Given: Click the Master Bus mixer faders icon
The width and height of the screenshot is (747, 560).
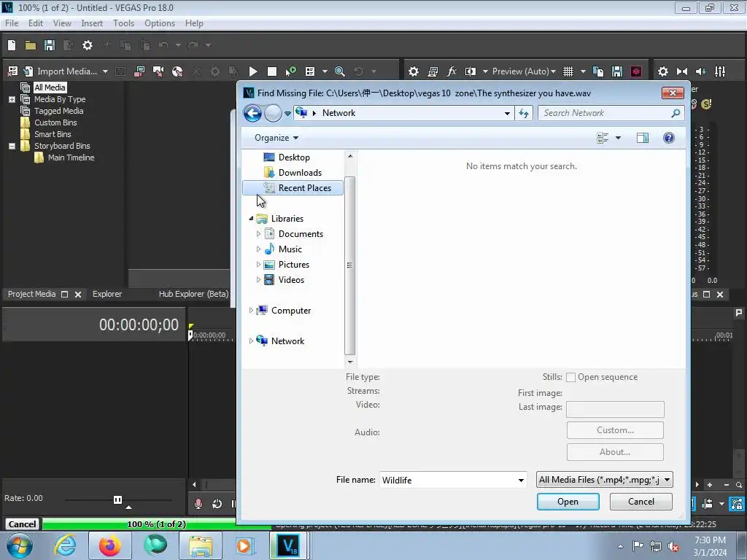Looking at the screenshot, I should click(x=720, y=71).
